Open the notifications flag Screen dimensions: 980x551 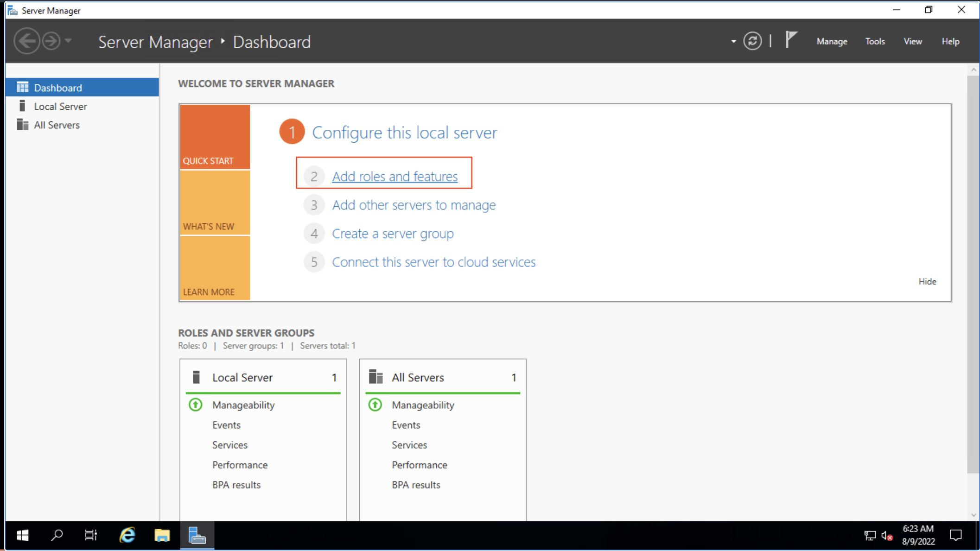(791, 40)
